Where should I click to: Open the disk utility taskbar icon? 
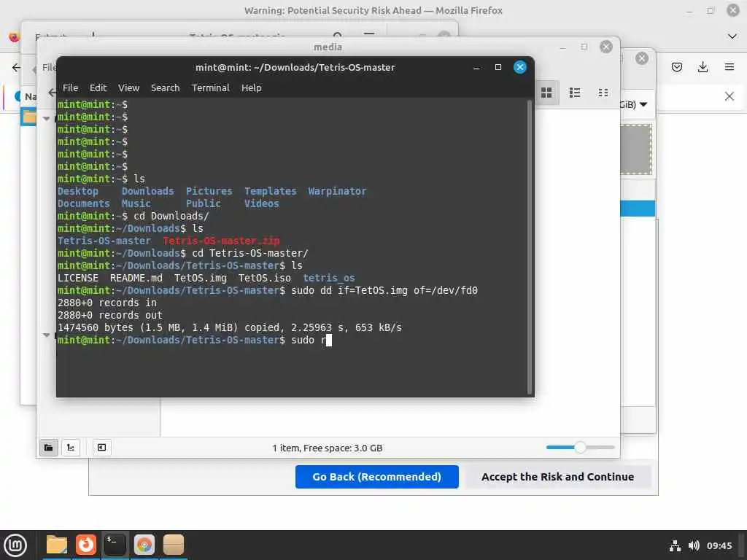click(x=144, y=545)
